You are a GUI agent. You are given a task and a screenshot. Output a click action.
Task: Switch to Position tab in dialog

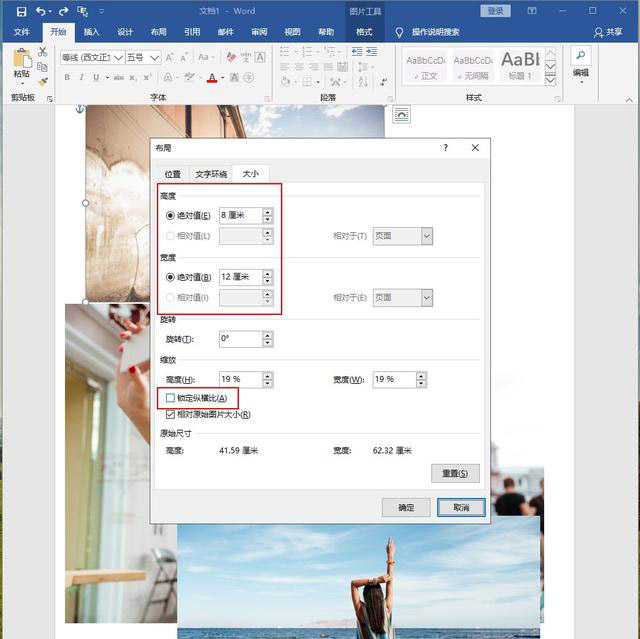(173, 174)
